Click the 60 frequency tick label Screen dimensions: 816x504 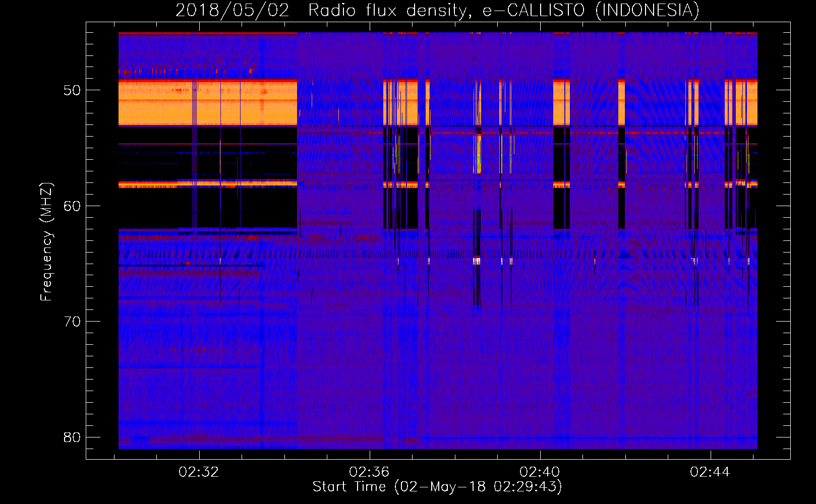pos(72,206)
